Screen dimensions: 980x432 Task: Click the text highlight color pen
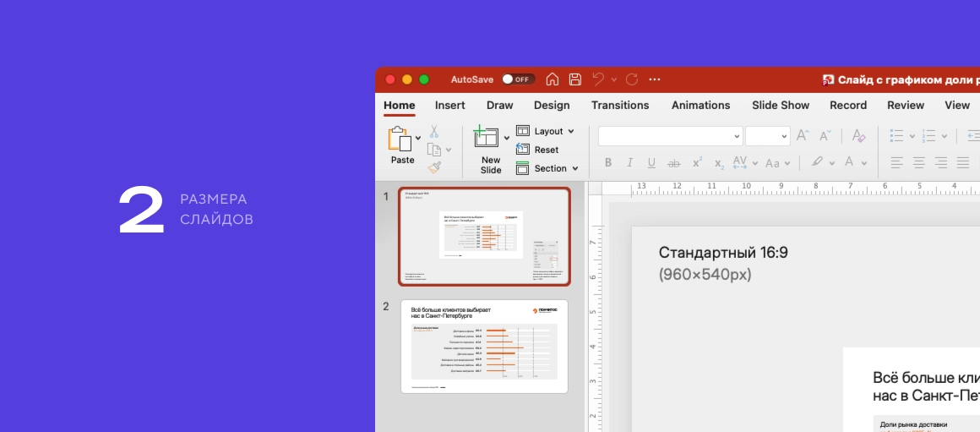[x=817, y=162]
